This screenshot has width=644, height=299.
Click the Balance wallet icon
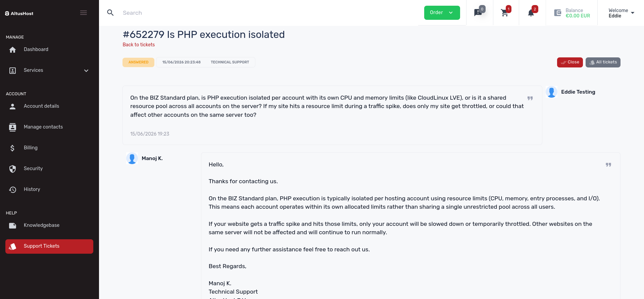point(558,13)
